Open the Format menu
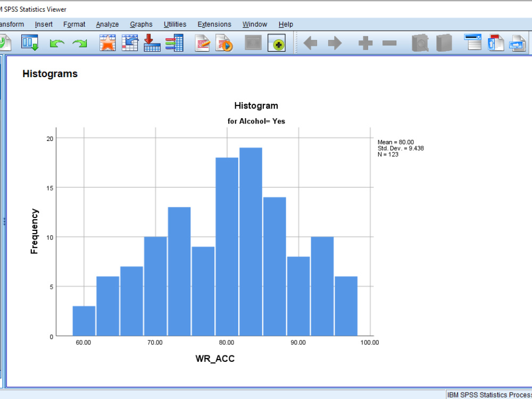The width and height of the screenshot is (532, 399). click(x=74, y=24)
